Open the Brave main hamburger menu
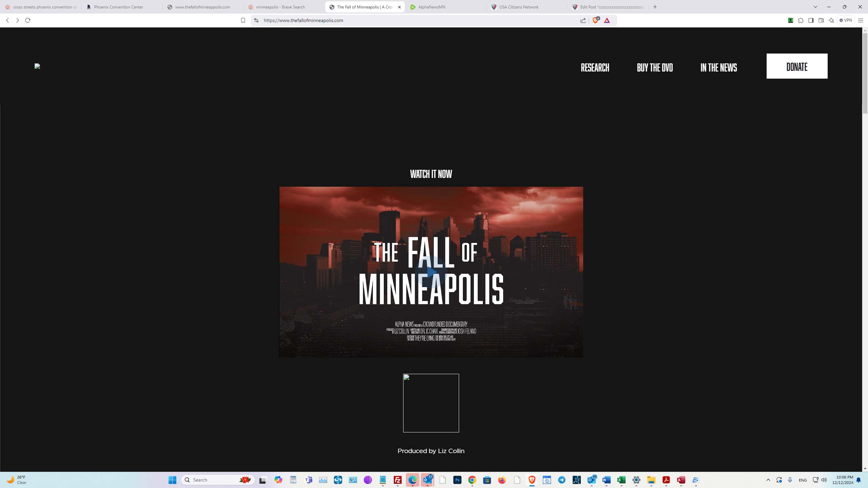868x488 pixels. pyautogui.click(x=860, y=20)
